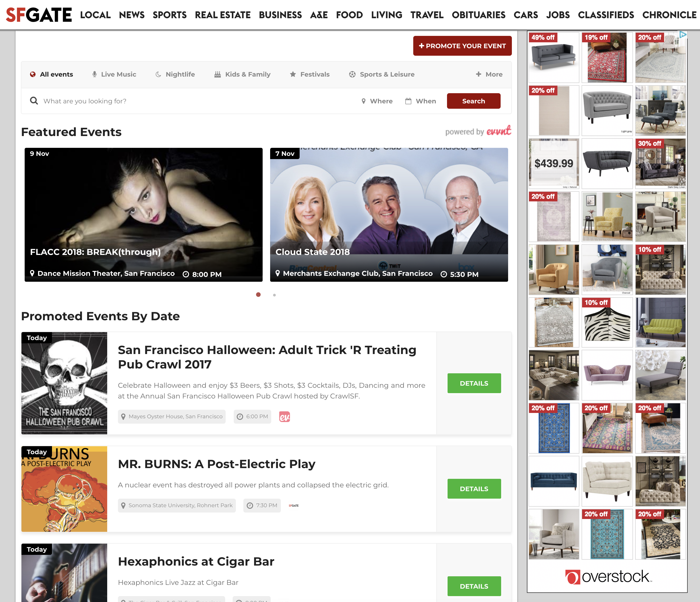Click the microphone icon beside Live Music

tap(95, 74)
